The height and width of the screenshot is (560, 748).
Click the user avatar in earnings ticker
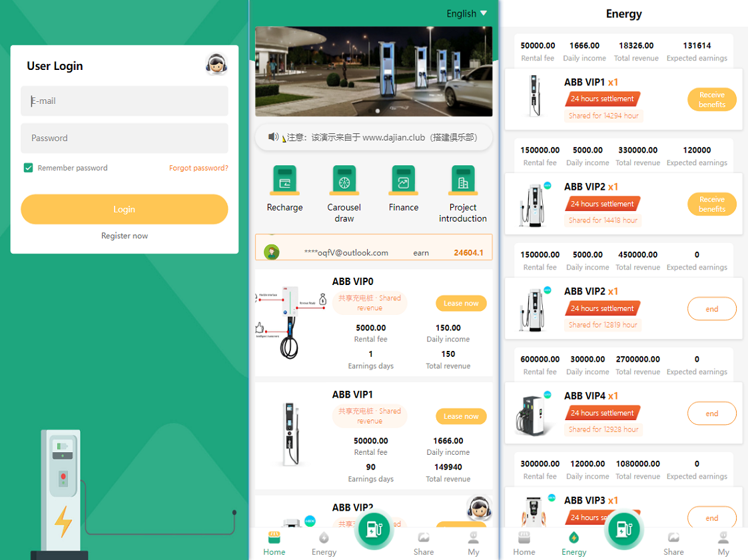pos(272,252)
